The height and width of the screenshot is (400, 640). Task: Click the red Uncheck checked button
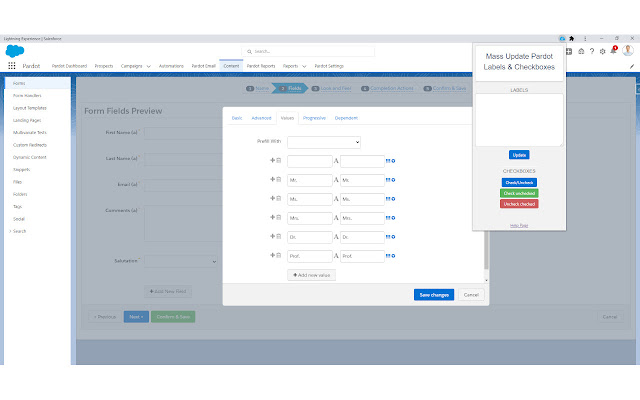519,204
